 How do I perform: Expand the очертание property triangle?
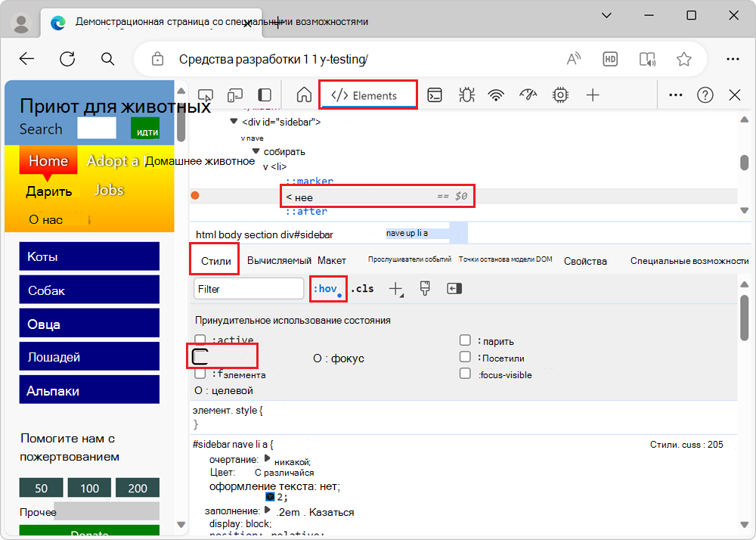click(267, 458)
